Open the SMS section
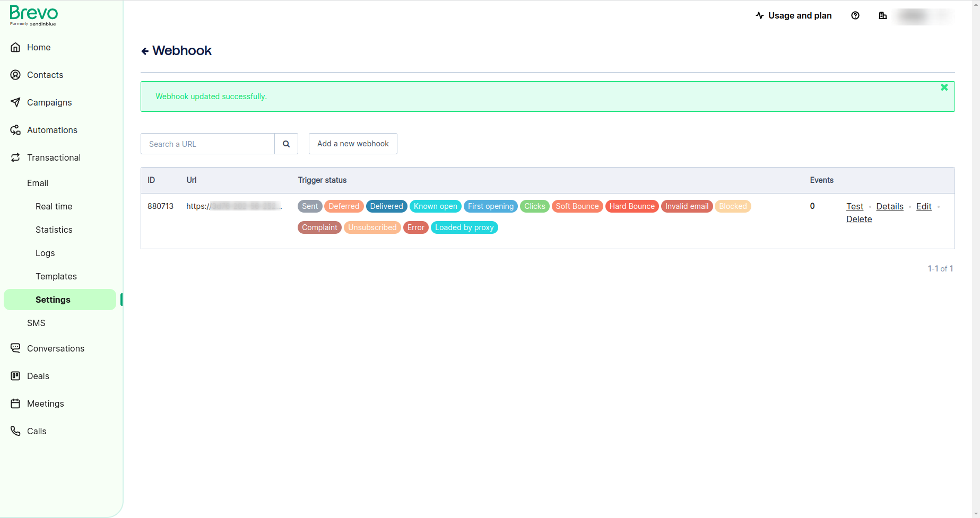The width and height of the screenshot is (980, 518). (36, 323)
